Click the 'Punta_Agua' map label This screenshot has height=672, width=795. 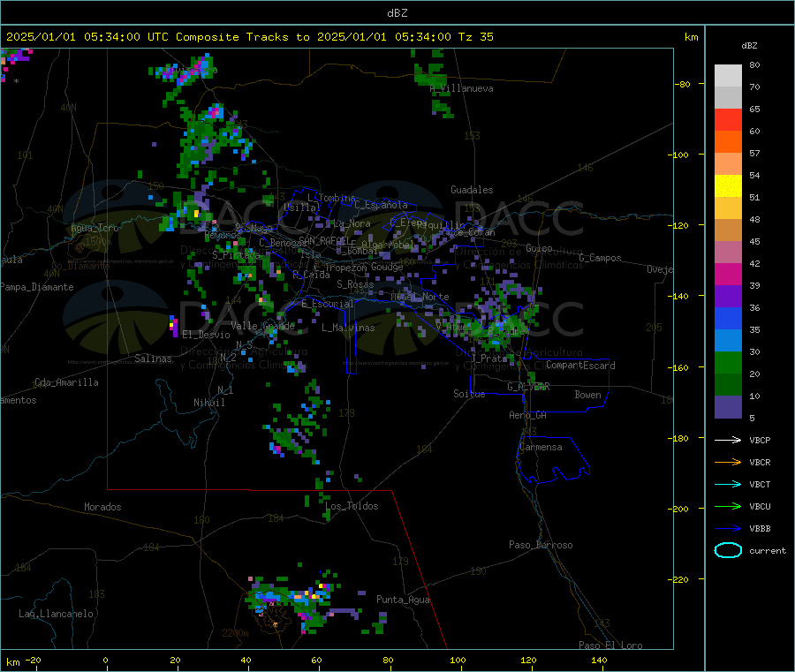403,600
